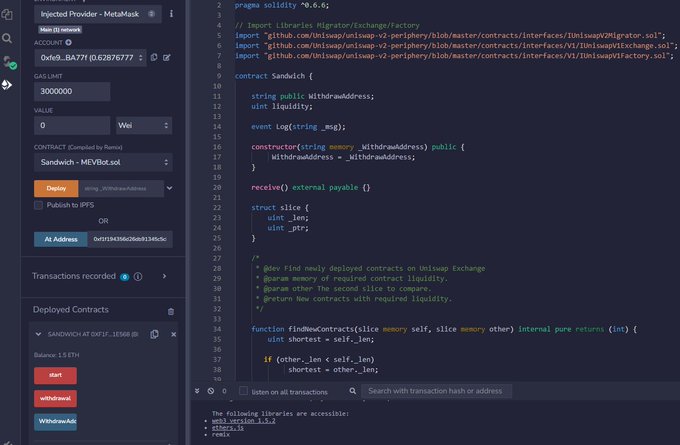The image size is (680, 445).
Task: Open the Sandwich - MEVBot.sol contract dropdown
Action: (103, 162)
